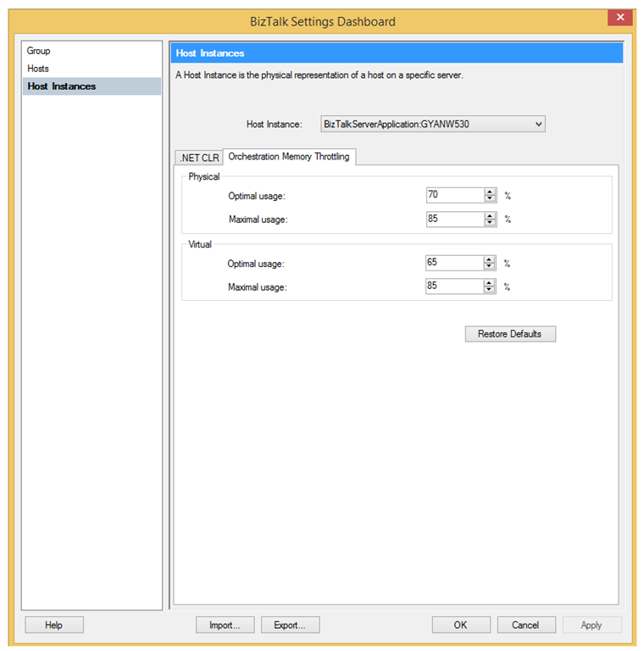Decrease Virtual Optimal usage with down arrow
The width and height of the screenshot is (644, 651).
pos(489,266)
